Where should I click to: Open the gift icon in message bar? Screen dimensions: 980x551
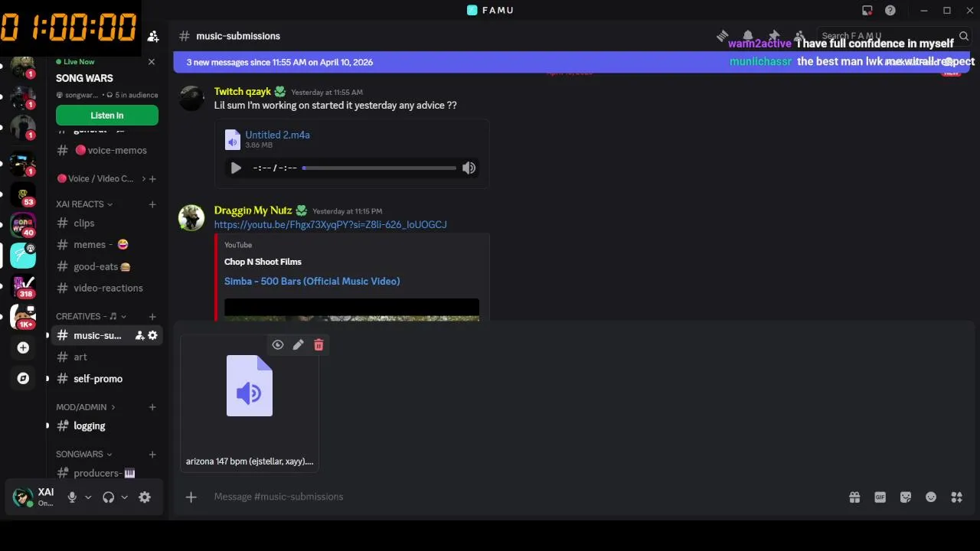tap(854, 497)
